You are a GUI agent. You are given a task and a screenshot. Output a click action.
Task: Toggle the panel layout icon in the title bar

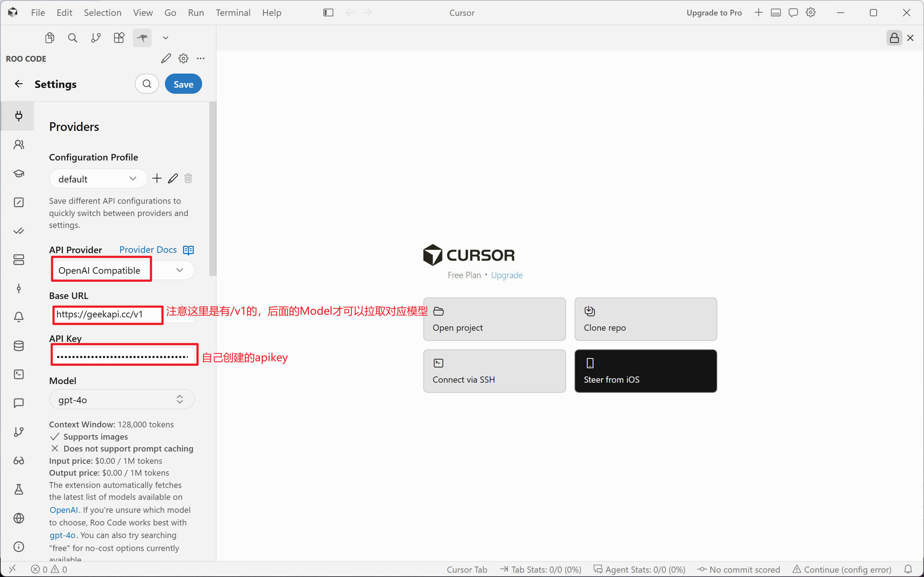click(775, 13)
